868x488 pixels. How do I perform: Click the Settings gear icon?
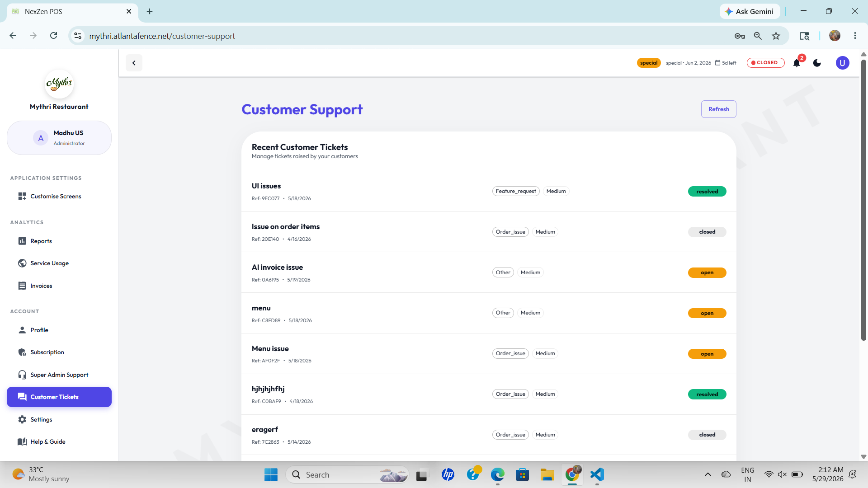22,420
